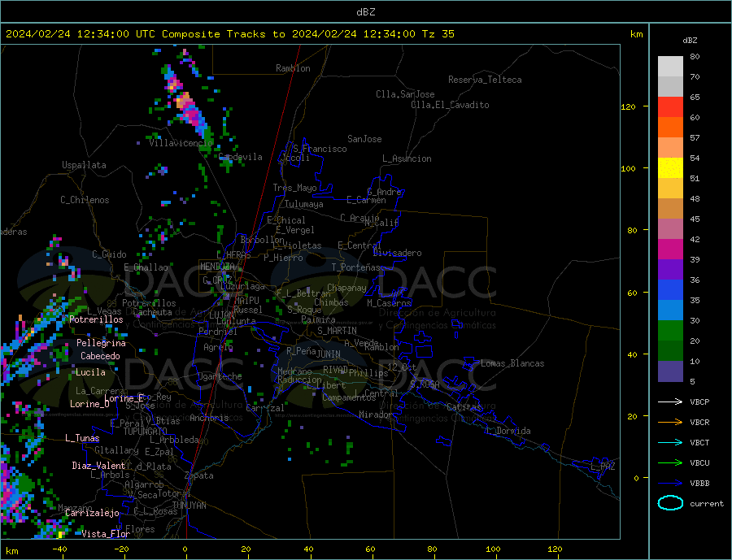Image resolution: width=732 pixels, height=560 pixels.
Task: Click the 'VBCP' legend label
Action: click(699, 402)
